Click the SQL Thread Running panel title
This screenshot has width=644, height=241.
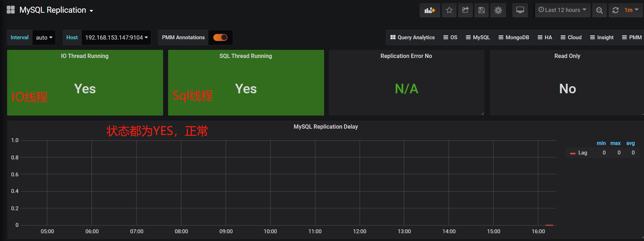tap(246, 56)
